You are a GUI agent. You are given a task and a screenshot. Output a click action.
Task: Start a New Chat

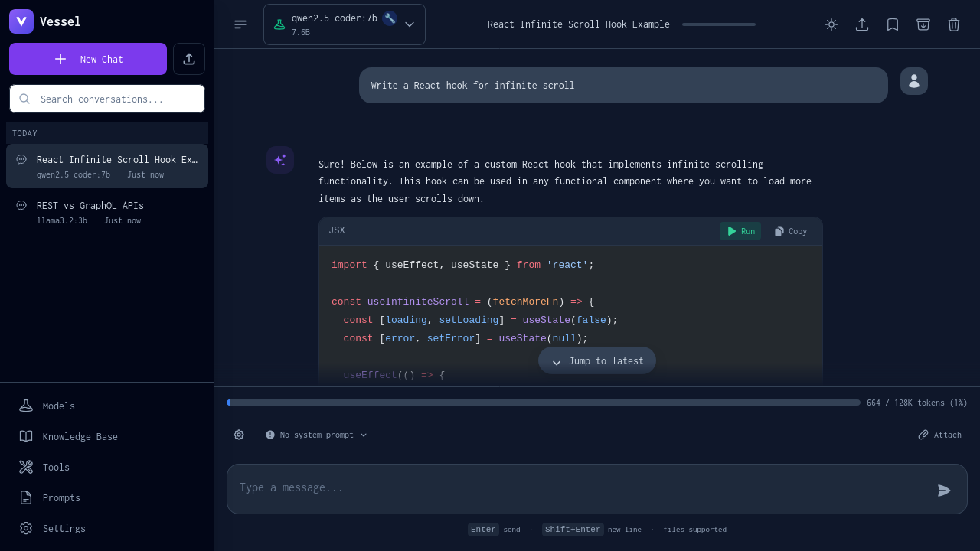tap(88, 59)
